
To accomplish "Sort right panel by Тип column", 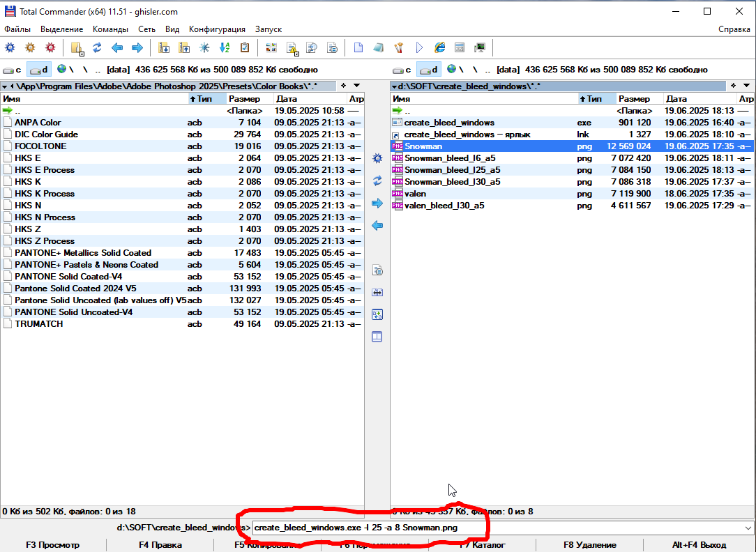I will pos(596,99).
